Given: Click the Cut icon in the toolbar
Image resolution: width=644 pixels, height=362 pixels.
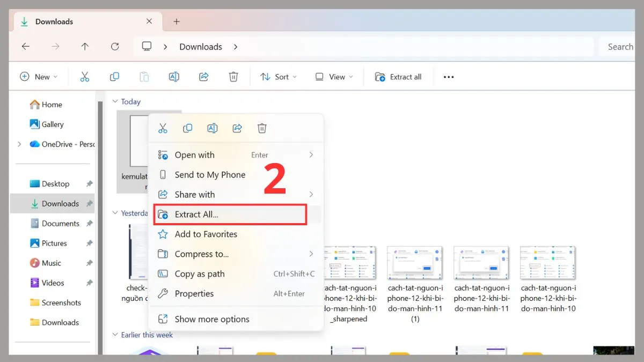Looking at the screenshot, I should click(x=84, y=77).
